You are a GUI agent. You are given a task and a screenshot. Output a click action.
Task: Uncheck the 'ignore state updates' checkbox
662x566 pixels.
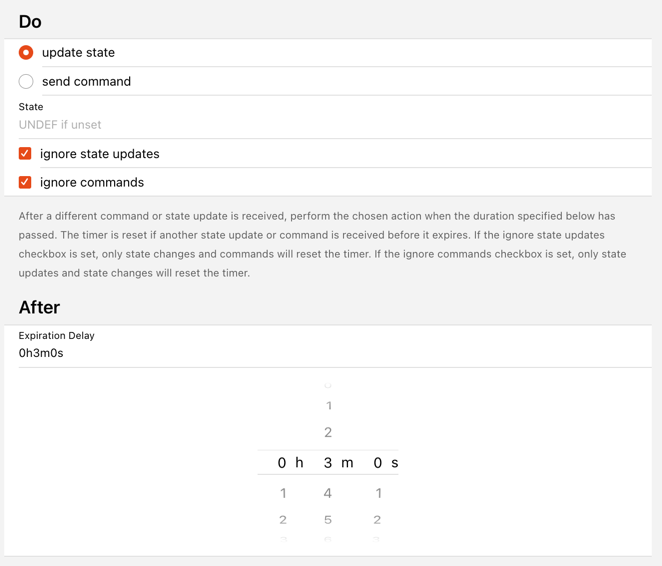pyautogui.click(x=25, y=154)
